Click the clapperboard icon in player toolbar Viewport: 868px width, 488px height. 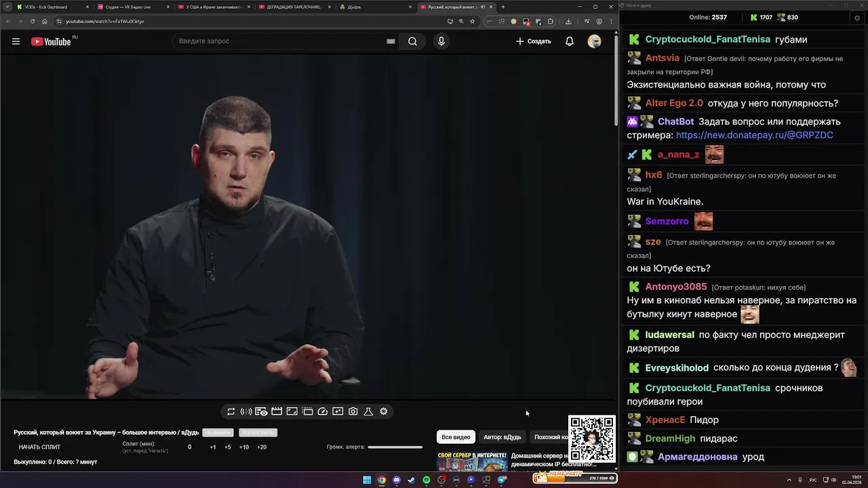(x=277, y=411)
